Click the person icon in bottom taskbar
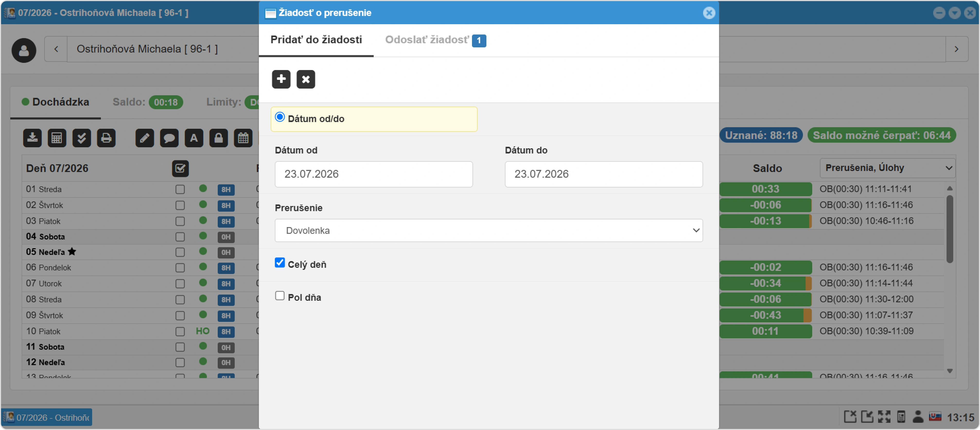 point(918,417)
